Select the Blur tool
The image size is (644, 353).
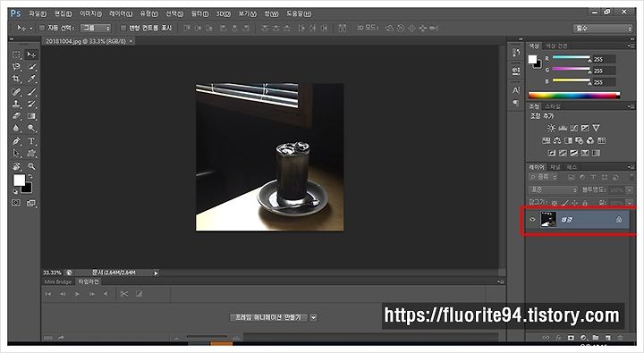point(16,128)
